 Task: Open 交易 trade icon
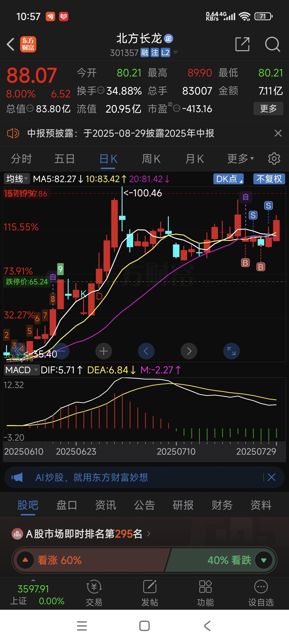click(94, 593)
